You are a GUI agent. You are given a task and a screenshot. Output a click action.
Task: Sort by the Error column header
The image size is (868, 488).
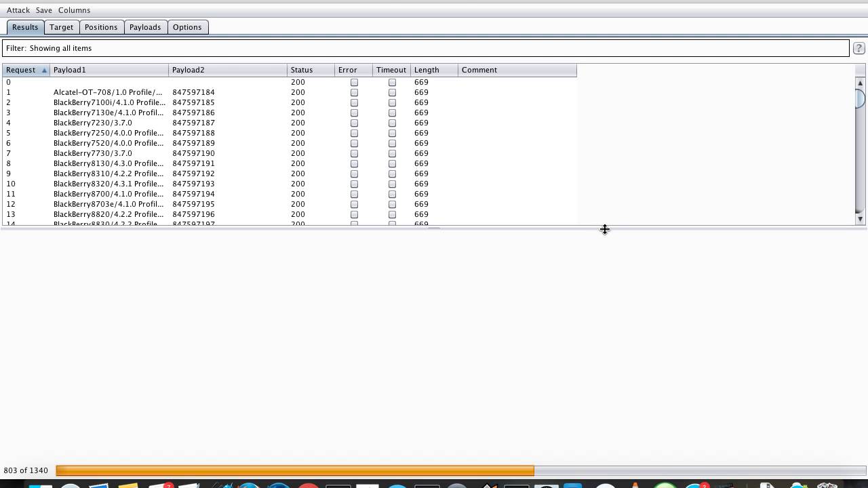(353, 70)
